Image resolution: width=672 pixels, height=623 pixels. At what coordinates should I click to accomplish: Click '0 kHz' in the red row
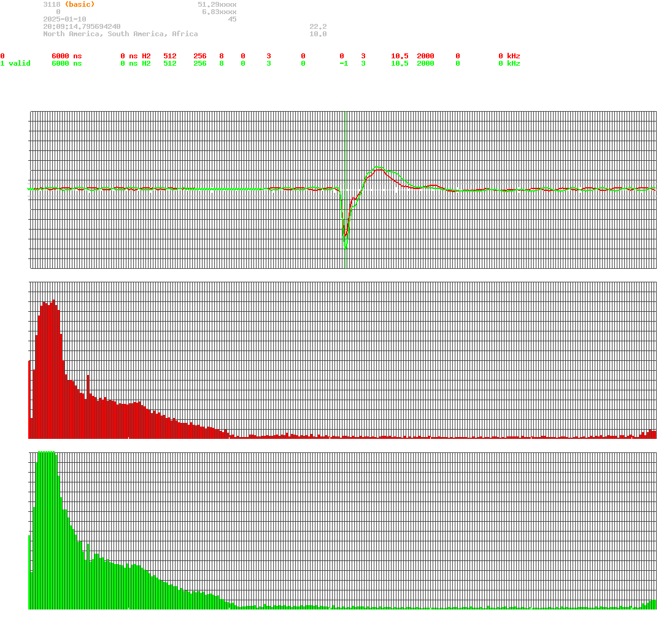point(509,56)
